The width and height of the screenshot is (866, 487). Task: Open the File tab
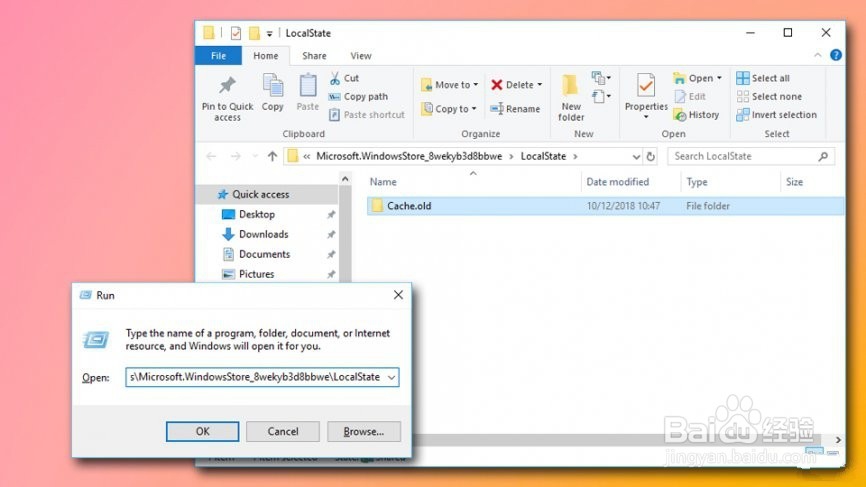point(218,56)
